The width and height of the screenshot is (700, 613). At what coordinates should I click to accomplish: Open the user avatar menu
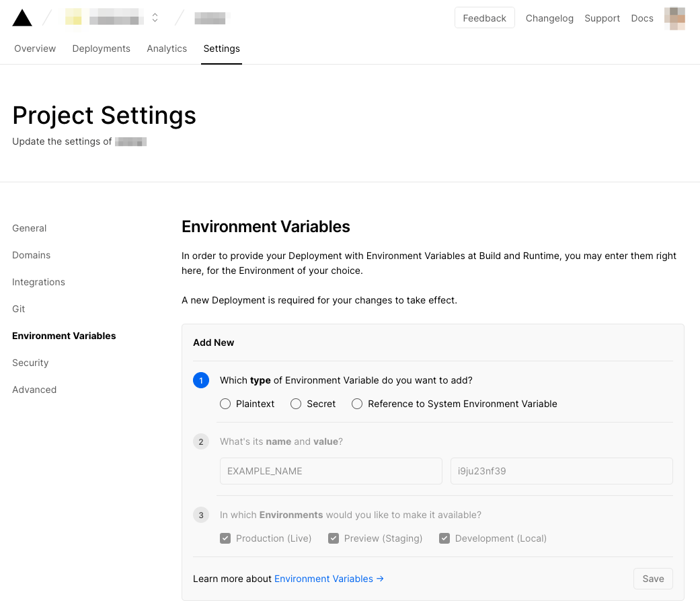[x=674, y=18]
